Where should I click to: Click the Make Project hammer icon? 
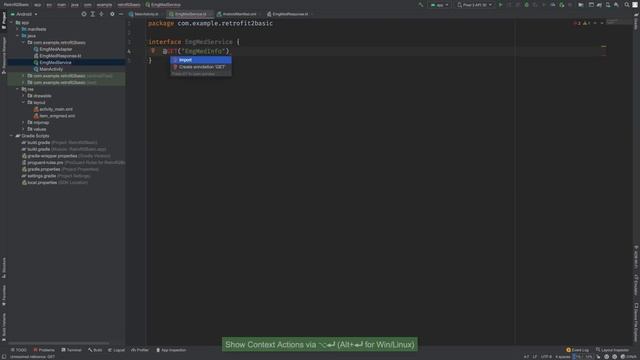pyautogui.click(x=421, y=5)
